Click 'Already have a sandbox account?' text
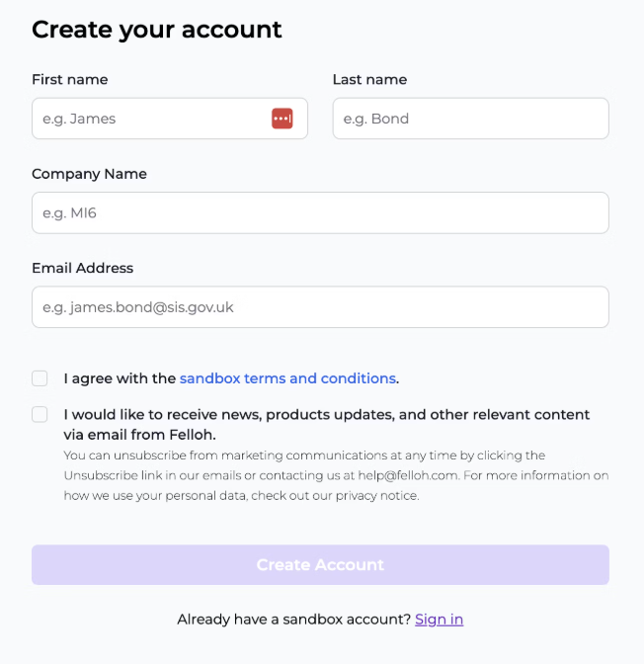This screenshot has width=644, height=664. [294, 620]
